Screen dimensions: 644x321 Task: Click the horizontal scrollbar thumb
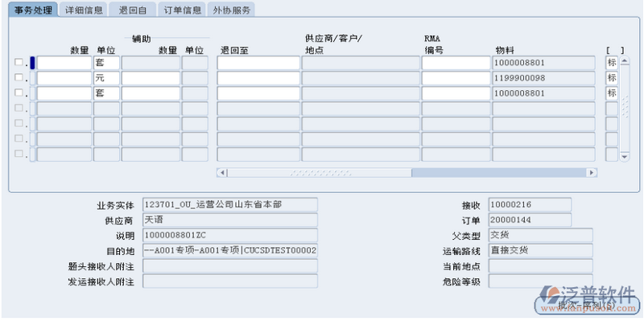320,172
